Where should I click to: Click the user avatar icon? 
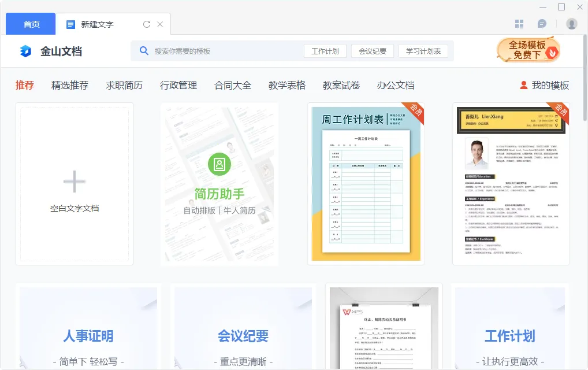pos(571,24)
